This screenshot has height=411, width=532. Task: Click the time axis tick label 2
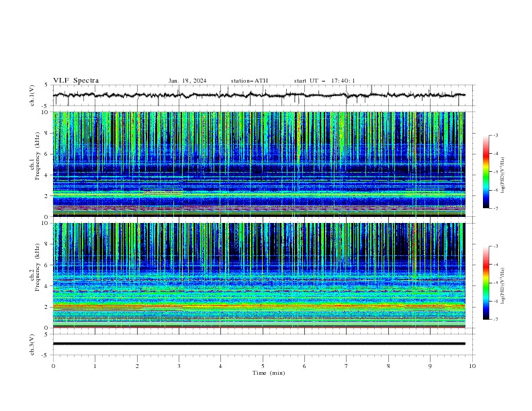tap(137, 366)
